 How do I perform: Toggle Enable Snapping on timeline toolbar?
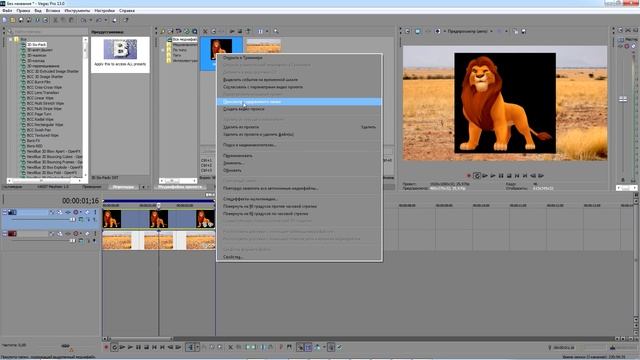coord(300,347)
